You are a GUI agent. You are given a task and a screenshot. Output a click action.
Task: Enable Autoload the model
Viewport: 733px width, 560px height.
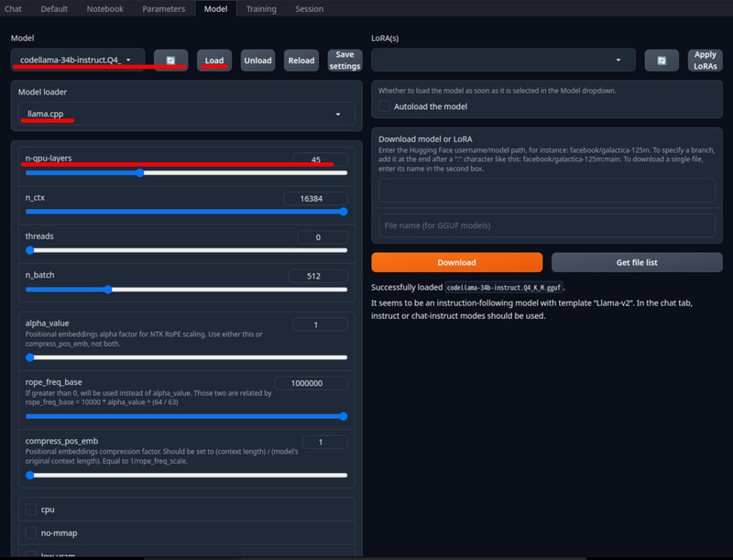tap(385, 106)
